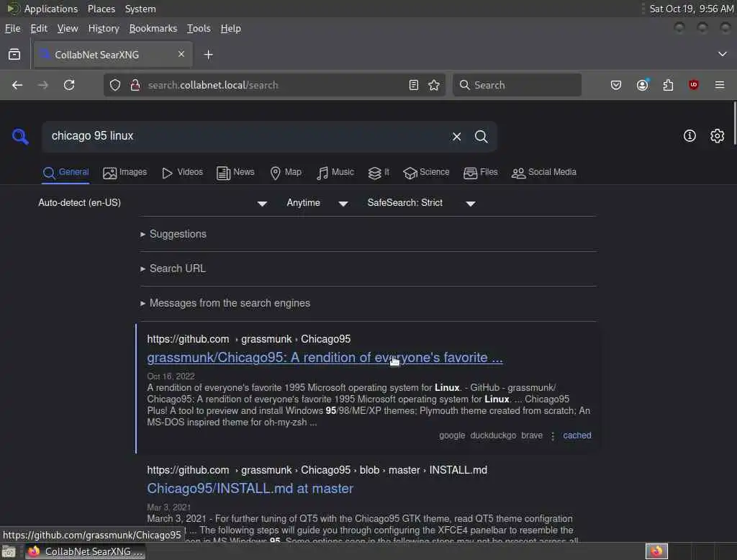Open the View menu
The image size is (737, 560).
[x=68, y=28]
